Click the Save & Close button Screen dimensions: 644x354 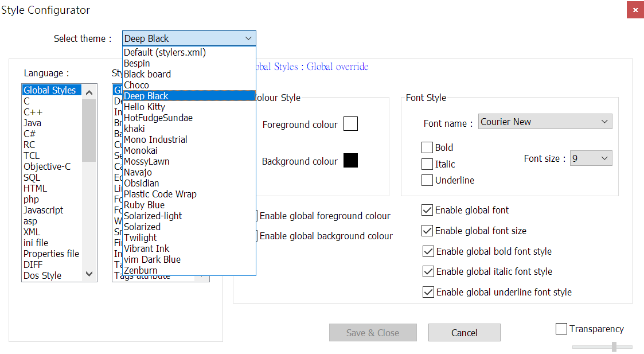coord(373,332)
